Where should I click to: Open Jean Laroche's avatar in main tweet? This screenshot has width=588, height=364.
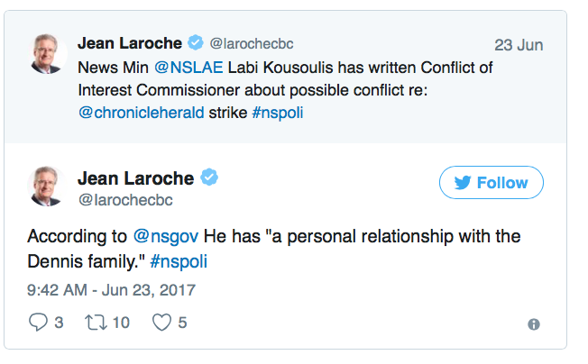[47, 187]
